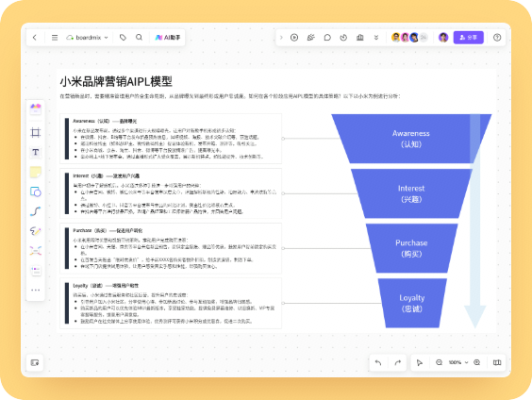Select the Loyalty (忠诚) funnel segment
This screenshot has height=400, width=532.
point(411,304)
